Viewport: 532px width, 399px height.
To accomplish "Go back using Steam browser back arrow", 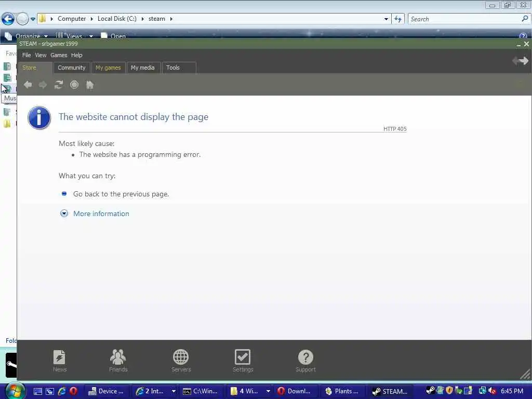I will tap(28, 85).
